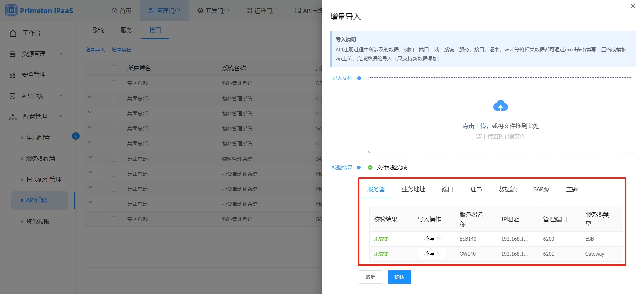The image size is (644, 294).
Task: Toggle the select-all checkbox in table header
Action: [113, 68]
